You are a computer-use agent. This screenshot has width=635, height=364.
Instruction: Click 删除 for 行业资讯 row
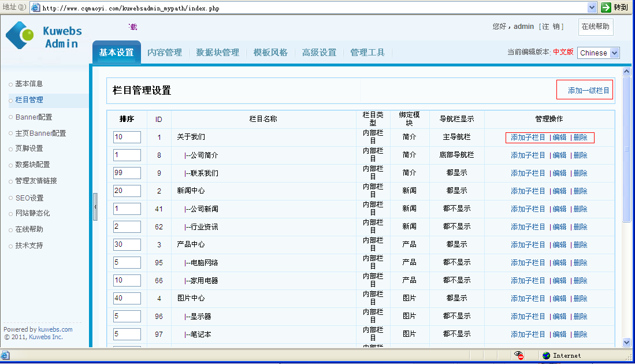pos(580,227)
